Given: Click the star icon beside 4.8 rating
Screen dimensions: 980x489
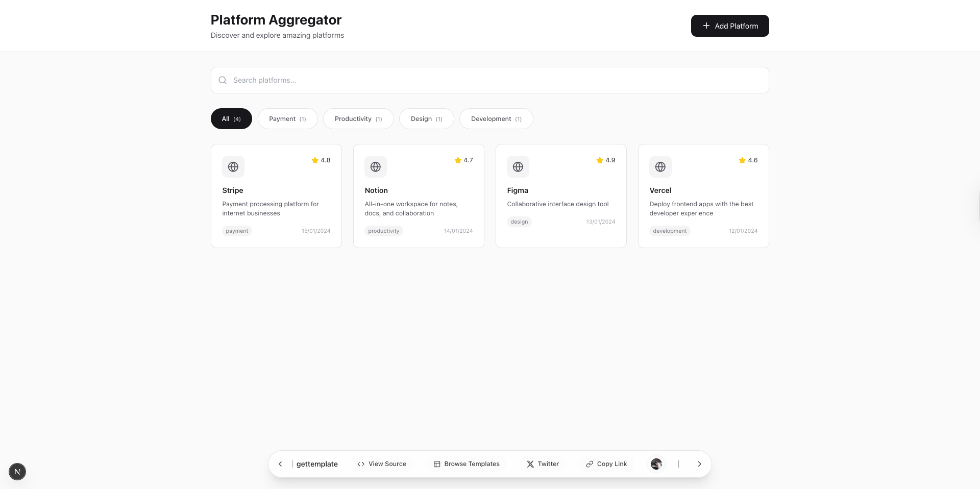Looking at the screenshot, I should tap(315, 160).
